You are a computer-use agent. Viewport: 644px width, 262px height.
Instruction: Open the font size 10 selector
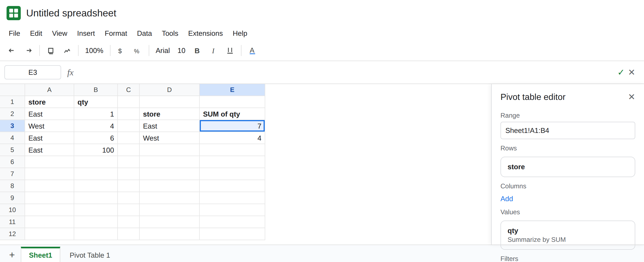[181, 51]
